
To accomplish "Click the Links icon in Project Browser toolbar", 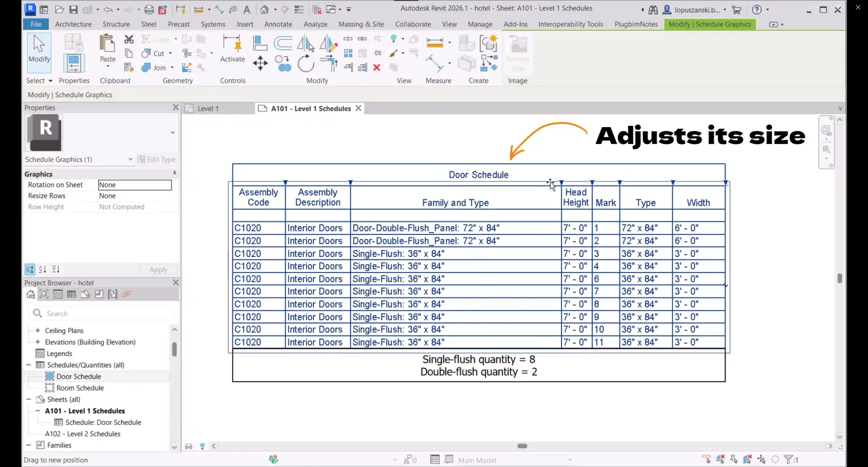I will [x=127, y=295].
